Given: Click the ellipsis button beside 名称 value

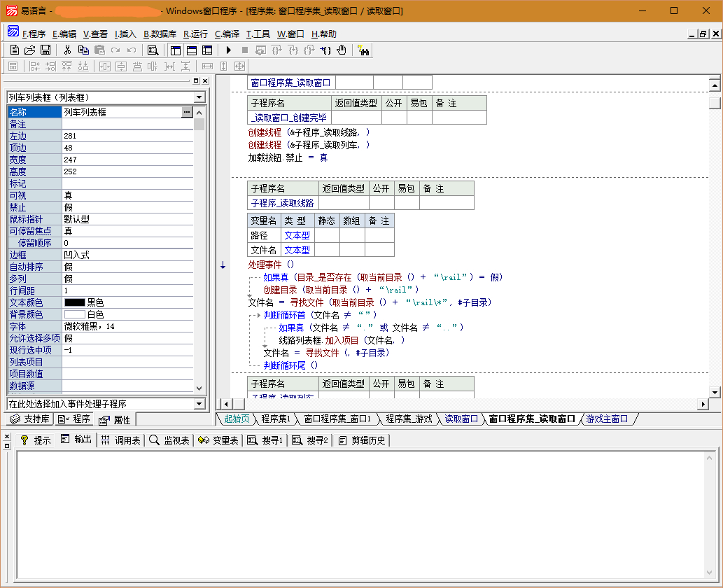Looking at the screenshot, I should pos(186,112).
